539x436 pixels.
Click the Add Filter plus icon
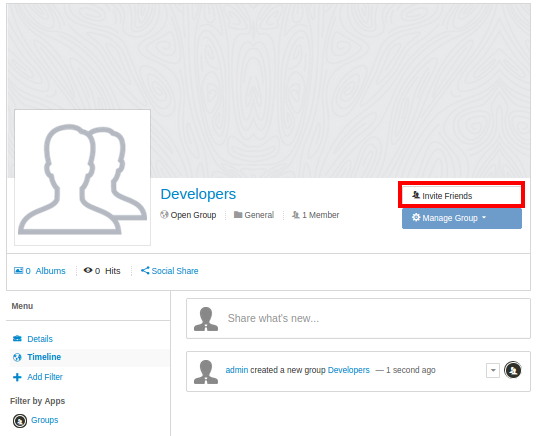coord(17,377)
